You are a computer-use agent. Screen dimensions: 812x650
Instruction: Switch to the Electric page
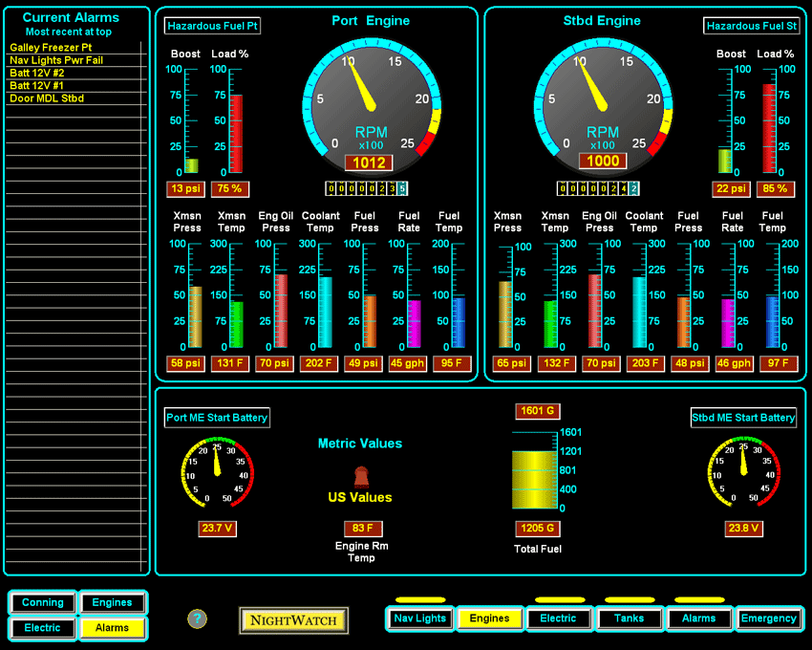tap(559, 618)
